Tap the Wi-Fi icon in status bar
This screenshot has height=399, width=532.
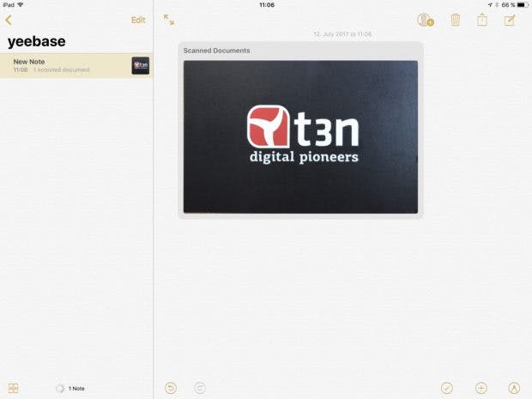tap(21, 5)
